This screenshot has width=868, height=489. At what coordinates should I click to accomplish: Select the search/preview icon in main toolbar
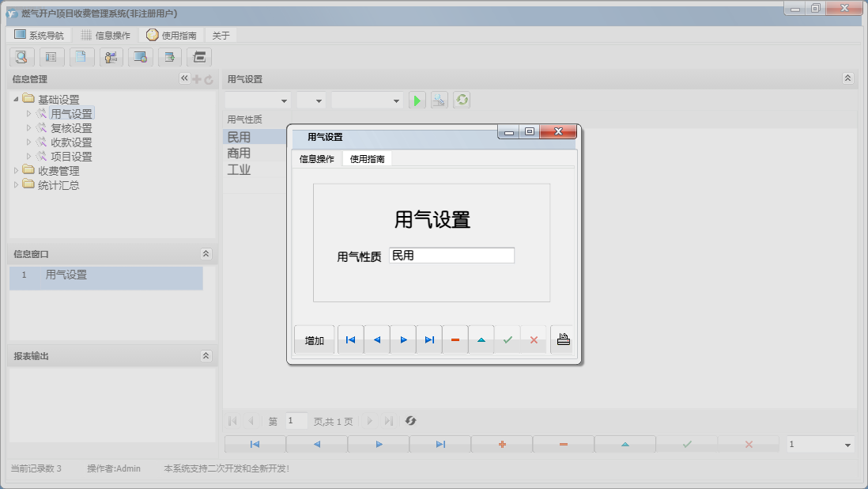[x=21, y=57]
